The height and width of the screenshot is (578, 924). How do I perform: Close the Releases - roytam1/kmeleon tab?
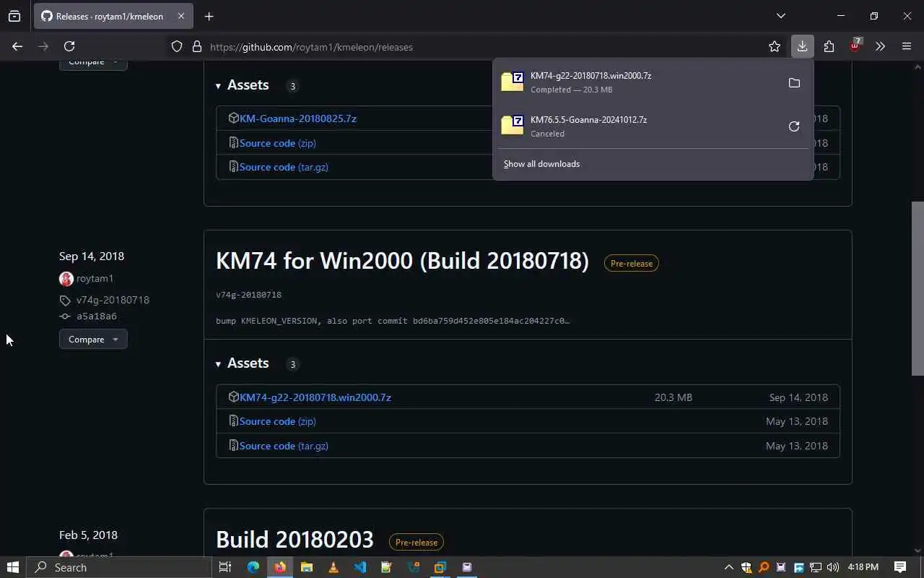point(180,16)
